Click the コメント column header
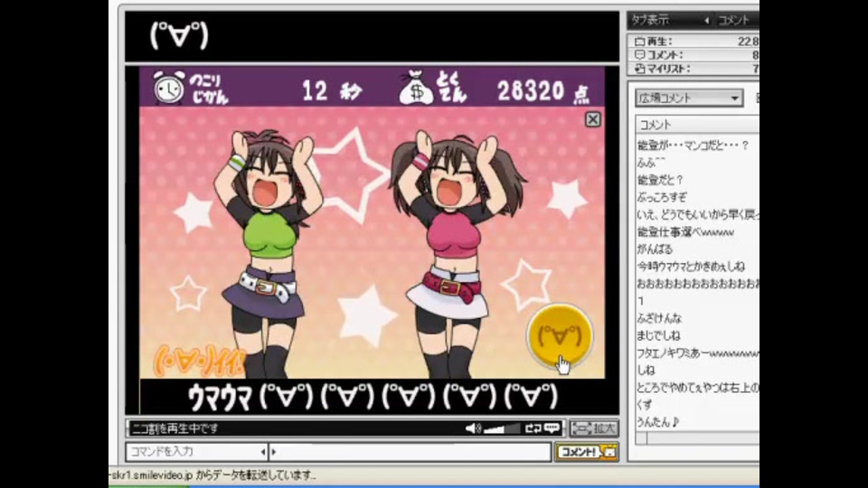This screenshot has width=868, height=488. point(697,125)
